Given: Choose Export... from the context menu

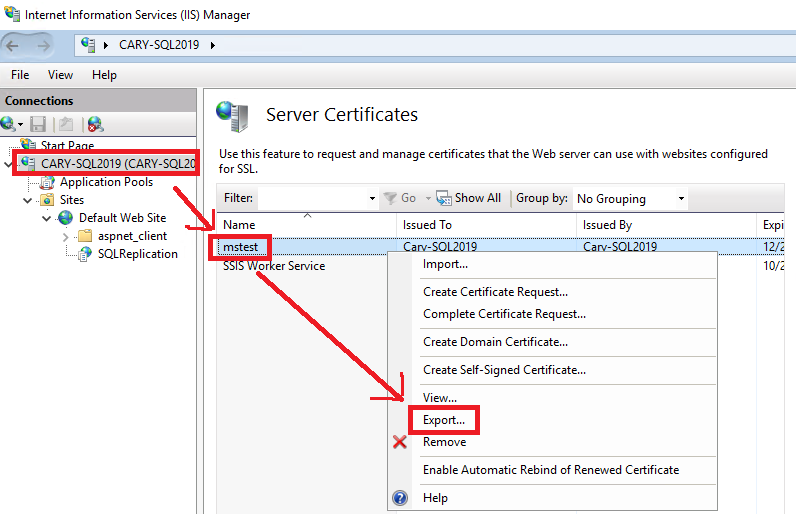Looking at the screenshot, I should [x=444, y=420].
